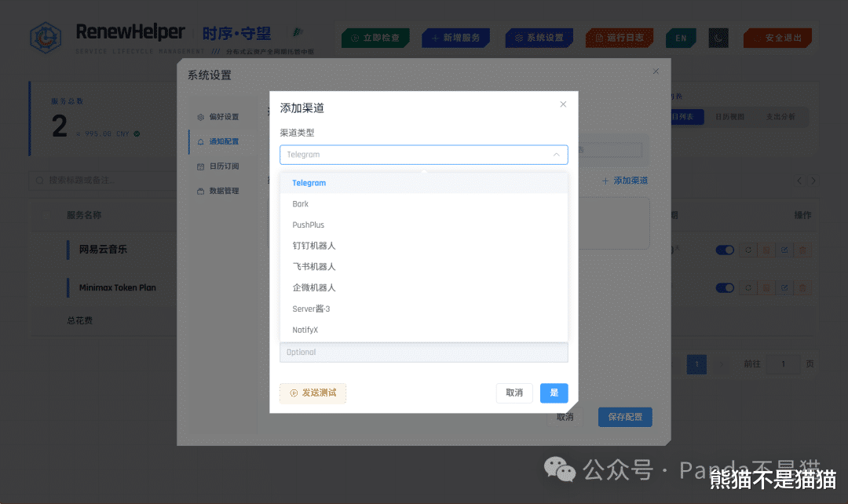The image size is (848, 504).
Task: Click the next page arrow in pagination
Action: pyautogui.click(x=721, y=364)
